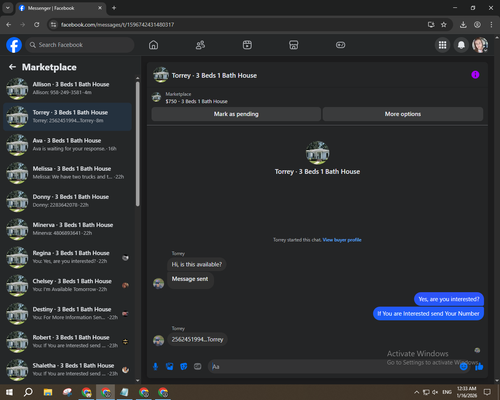500x400 pixels.
Task: Choose a sticker icon
Action: pos(184,367)
